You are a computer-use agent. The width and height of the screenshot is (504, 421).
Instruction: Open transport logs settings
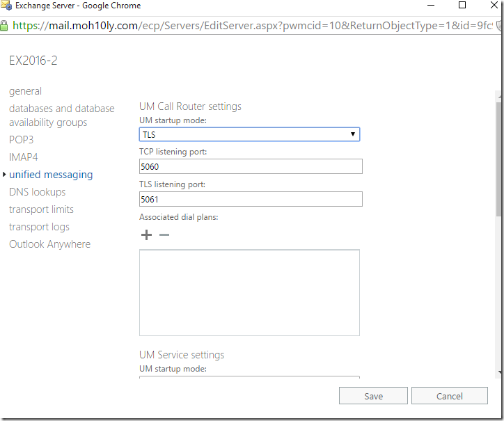pyautogui.click(x=39, y=227)
